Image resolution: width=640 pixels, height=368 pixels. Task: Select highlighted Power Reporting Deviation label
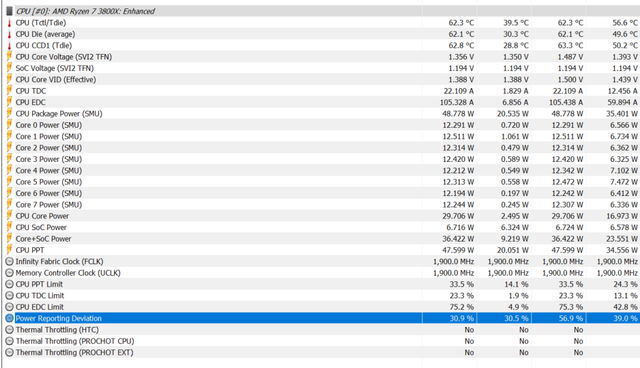click(x=59, y=318)
